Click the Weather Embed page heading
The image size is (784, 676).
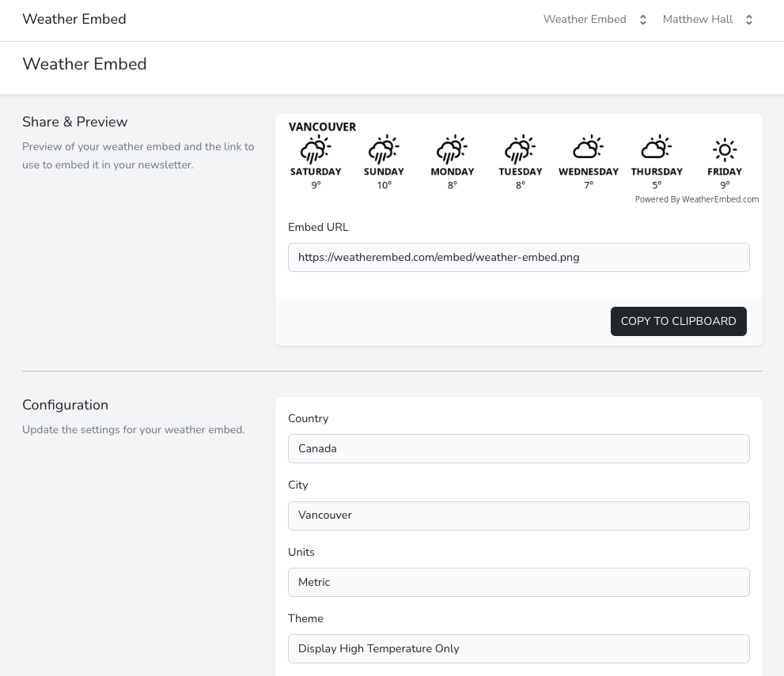tap(85, 64)
